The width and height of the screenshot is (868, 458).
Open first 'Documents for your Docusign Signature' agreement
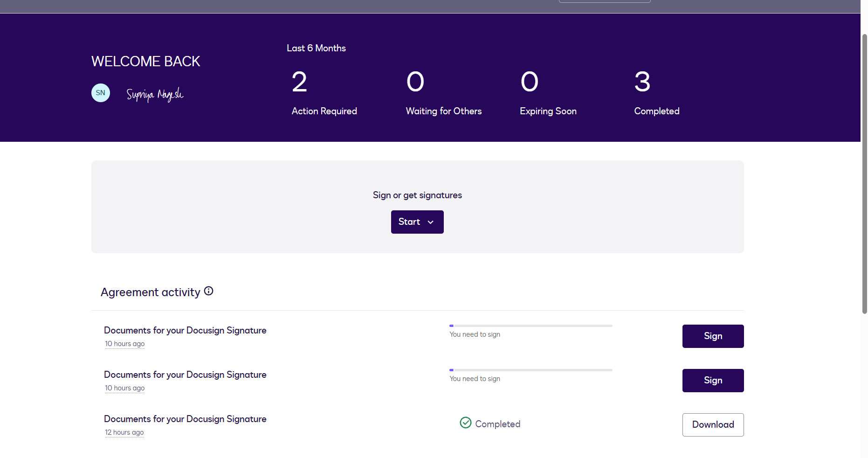pyautogui.click(x=185, y=330)
